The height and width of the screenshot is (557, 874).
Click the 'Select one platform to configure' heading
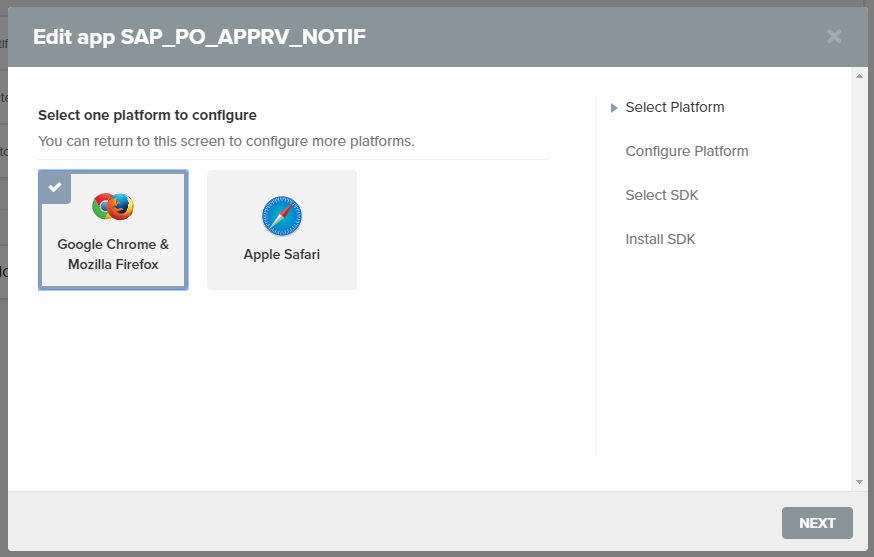[x=147, y=115]
